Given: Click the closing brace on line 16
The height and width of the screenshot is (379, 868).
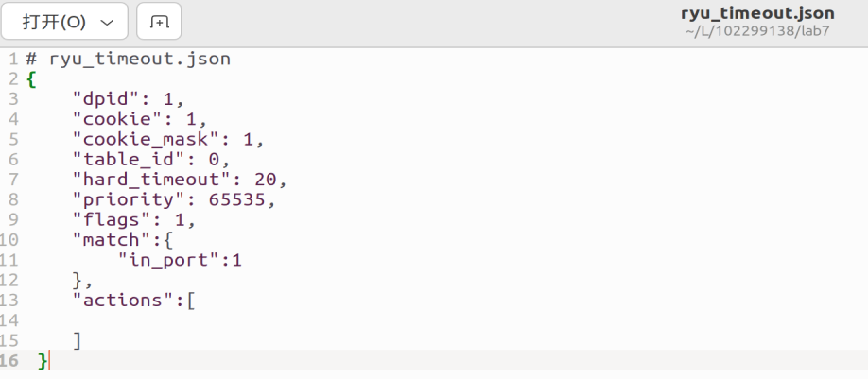Looking at the screenshot, I should 42,360.
